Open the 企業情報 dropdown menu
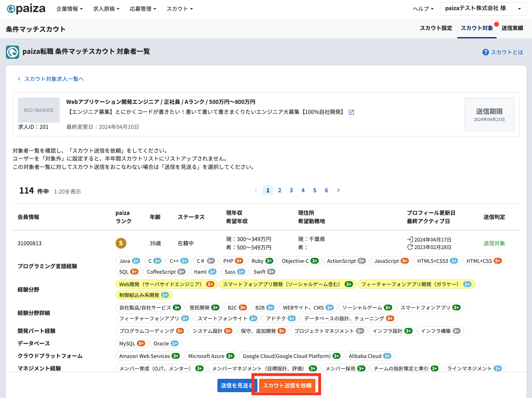The image size is (532, 398). point(70,9)
